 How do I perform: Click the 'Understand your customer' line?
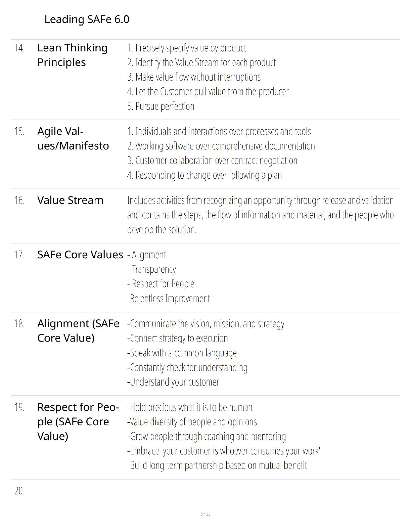click(173, 382)
